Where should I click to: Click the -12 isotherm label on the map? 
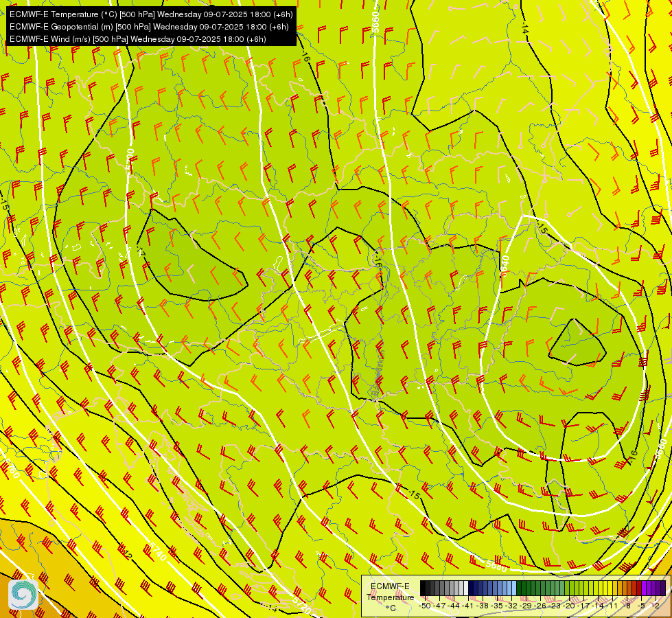pyautogui.click(x=126, y=553)
